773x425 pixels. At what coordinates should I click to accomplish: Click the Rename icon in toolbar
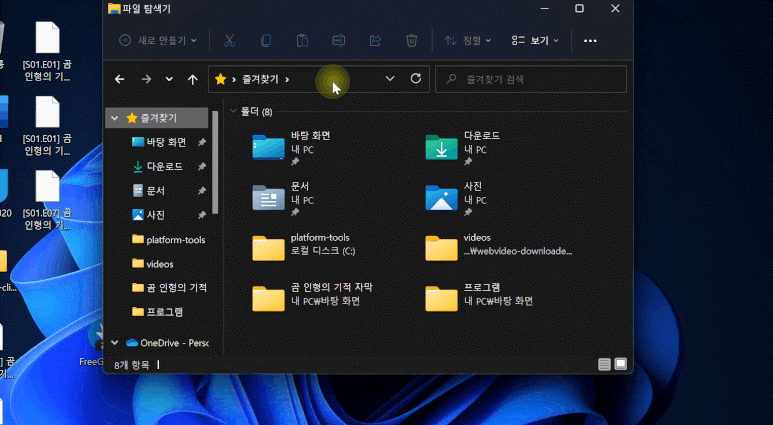(339, 40)
